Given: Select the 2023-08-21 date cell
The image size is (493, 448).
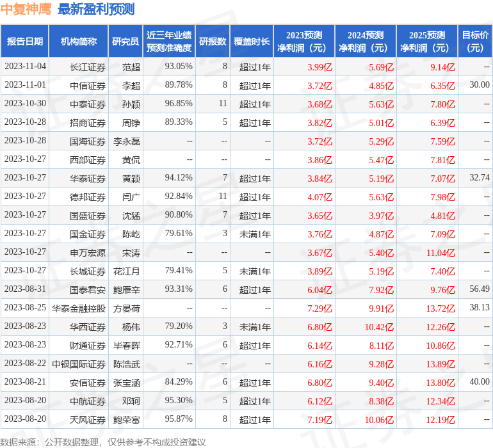Looking at the screenshot, I should [x=25, y=381].
